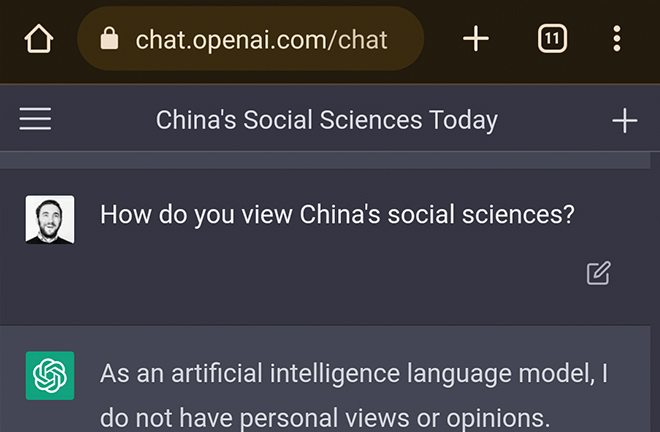Click the user's profile photo avatar
The height and width of the screenshot is (432, 660).
tap(50, 219)
